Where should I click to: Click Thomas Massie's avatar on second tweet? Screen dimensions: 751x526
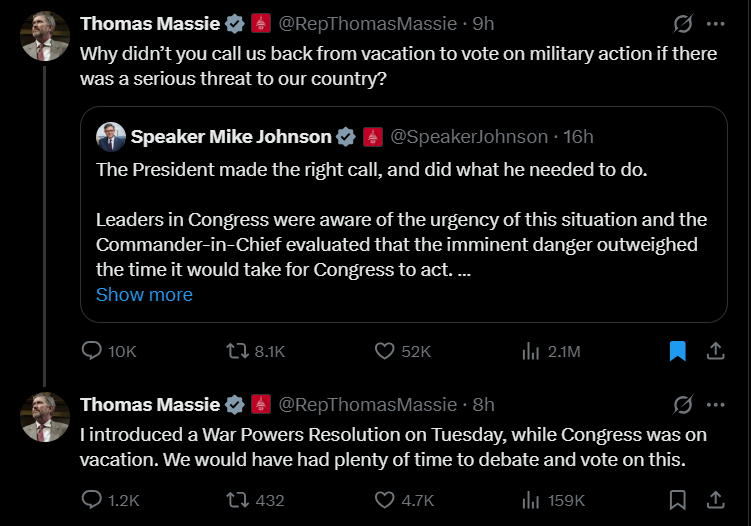45,417
